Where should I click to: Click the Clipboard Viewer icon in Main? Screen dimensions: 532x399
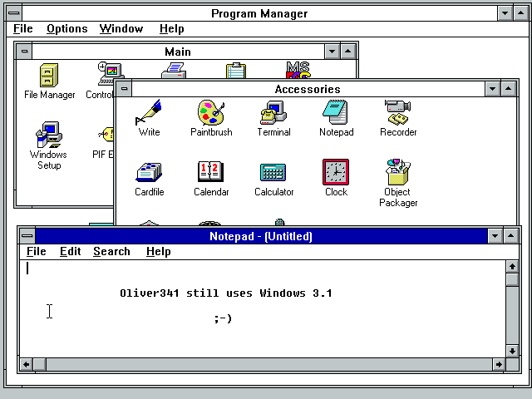[236, 71]
